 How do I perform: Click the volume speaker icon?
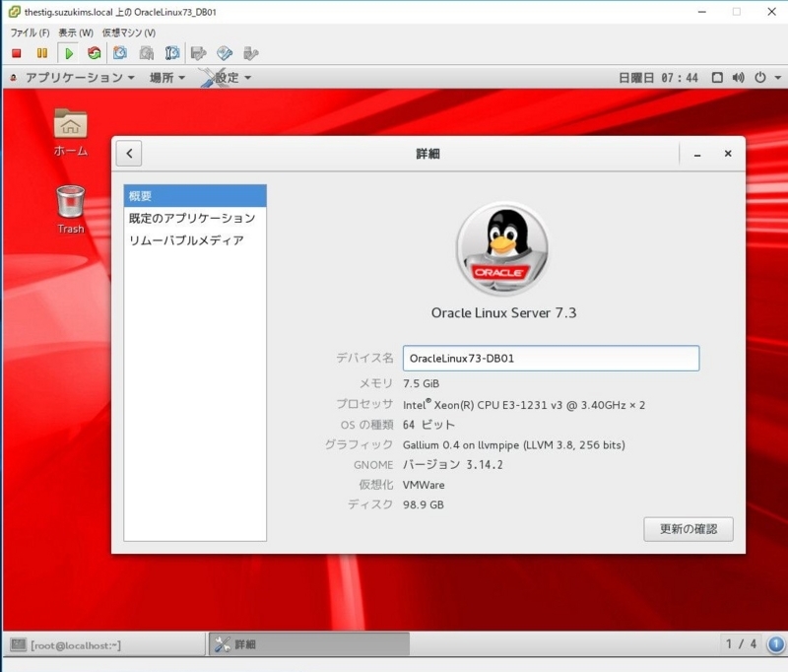click(738, 78)
